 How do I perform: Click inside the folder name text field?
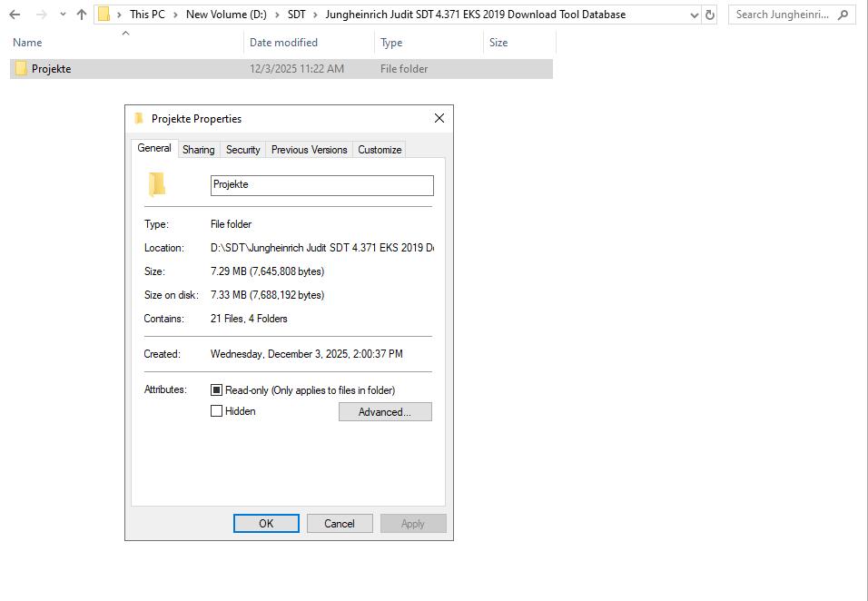[x=321, y=184]
